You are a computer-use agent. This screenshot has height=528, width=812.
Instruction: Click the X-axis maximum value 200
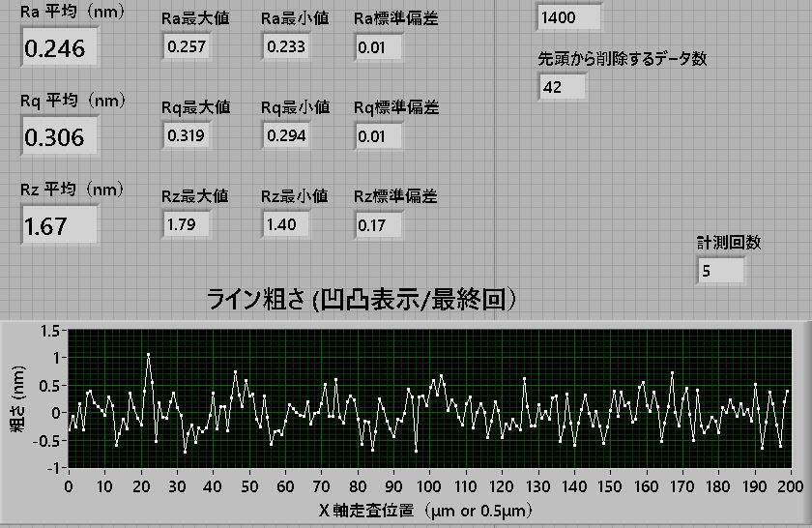pos(789,484)
